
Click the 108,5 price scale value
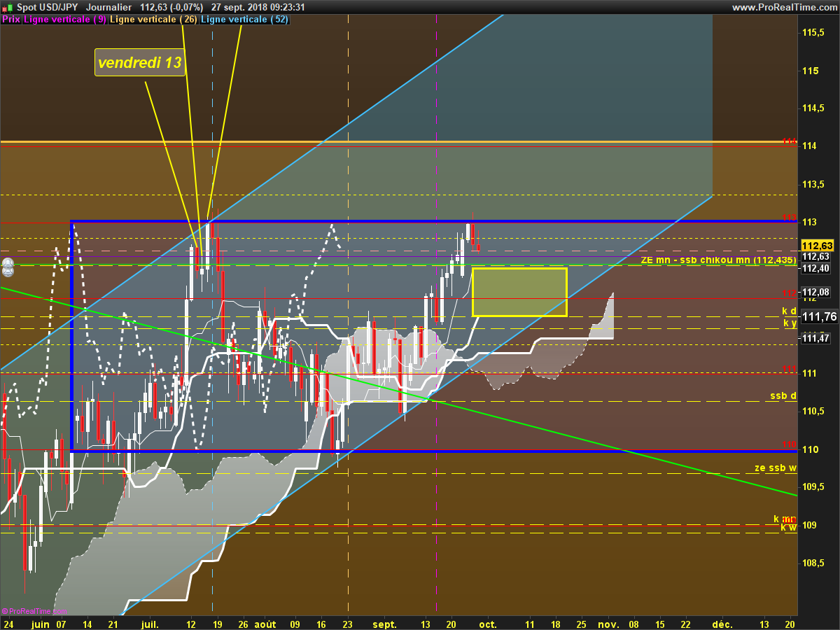click(x=813, y=563)
